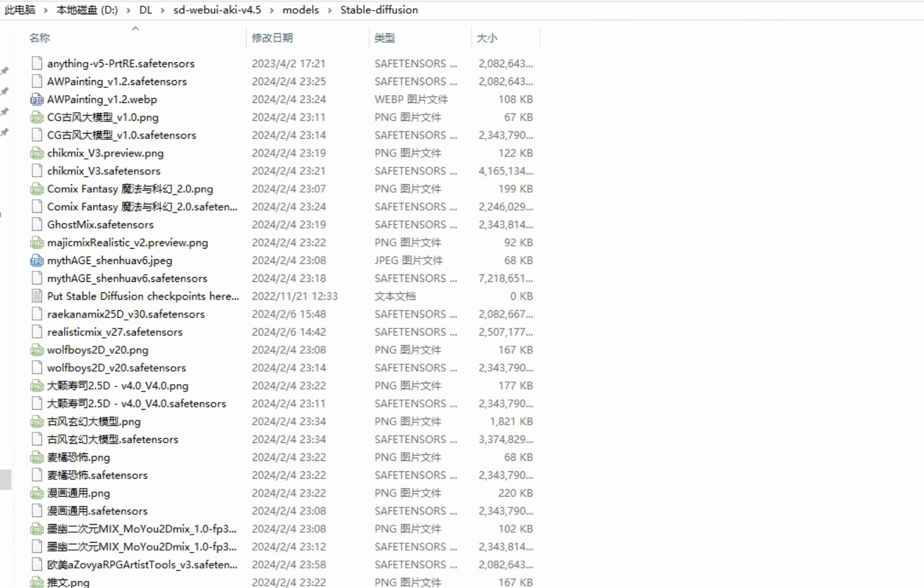This screenshot has width=924, height=588.
Task: Select 大颗寿司2.5D - v4.0_V4.0.safetensors in the list
Action: click(x=136, y=404)
